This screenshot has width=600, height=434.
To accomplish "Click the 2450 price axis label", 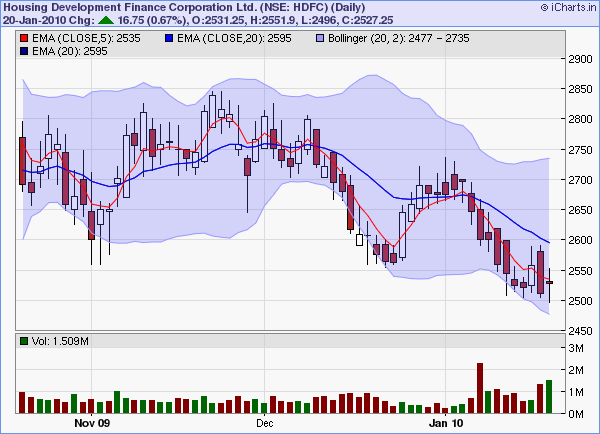I will coord(580,331).
